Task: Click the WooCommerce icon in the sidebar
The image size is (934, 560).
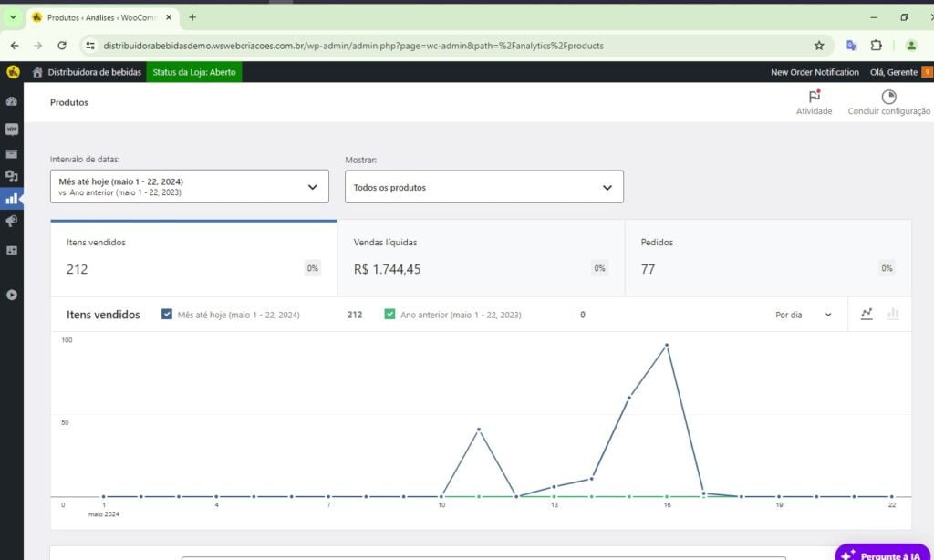Action: pos(12,129)
